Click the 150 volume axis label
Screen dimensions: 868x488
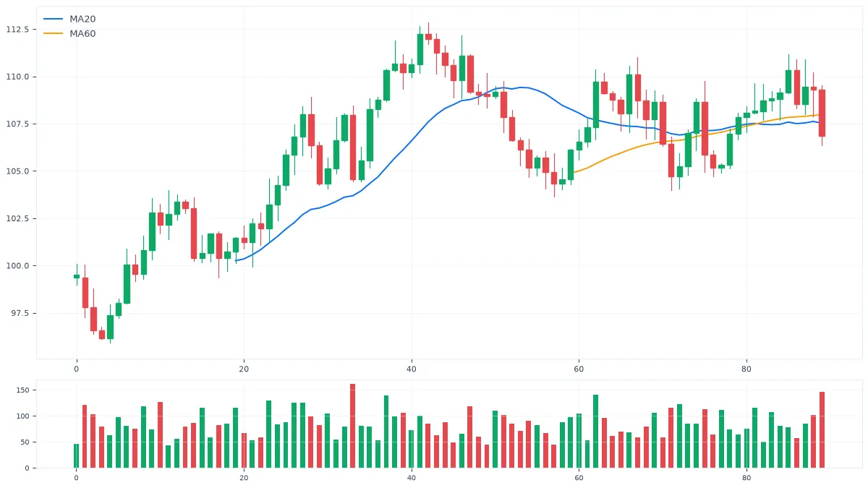click(x=22, y=390)
